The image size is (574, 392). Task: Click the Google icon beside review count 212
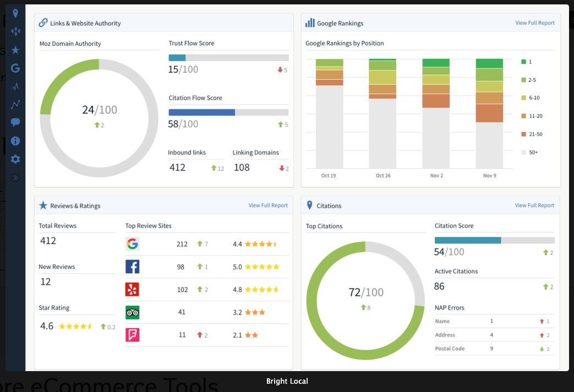[x=133, y=244]
